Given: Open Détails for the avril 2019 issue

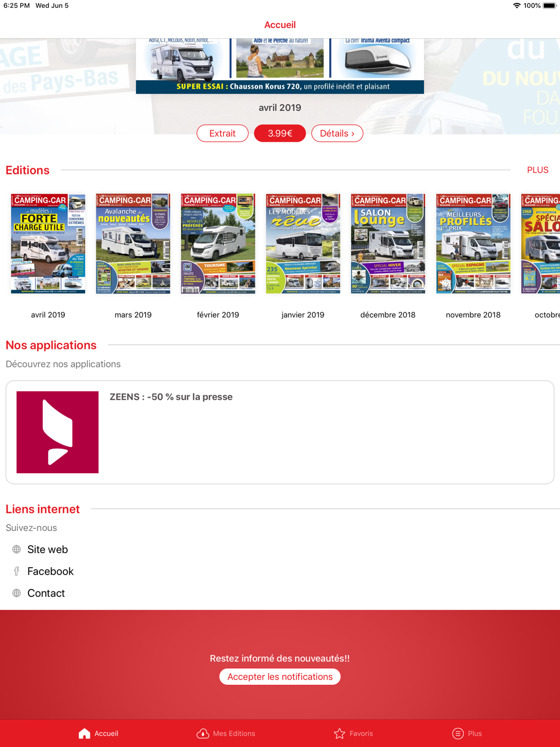Looking at the screenshot, I should 337,133.
